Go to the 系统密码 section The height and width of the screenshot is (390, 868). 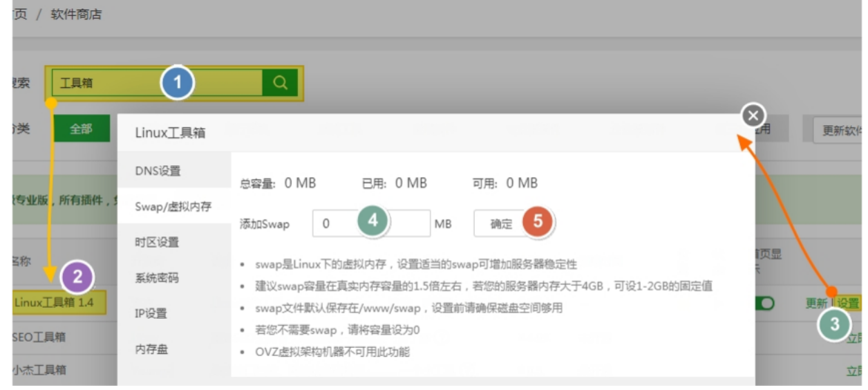[157, 278]
